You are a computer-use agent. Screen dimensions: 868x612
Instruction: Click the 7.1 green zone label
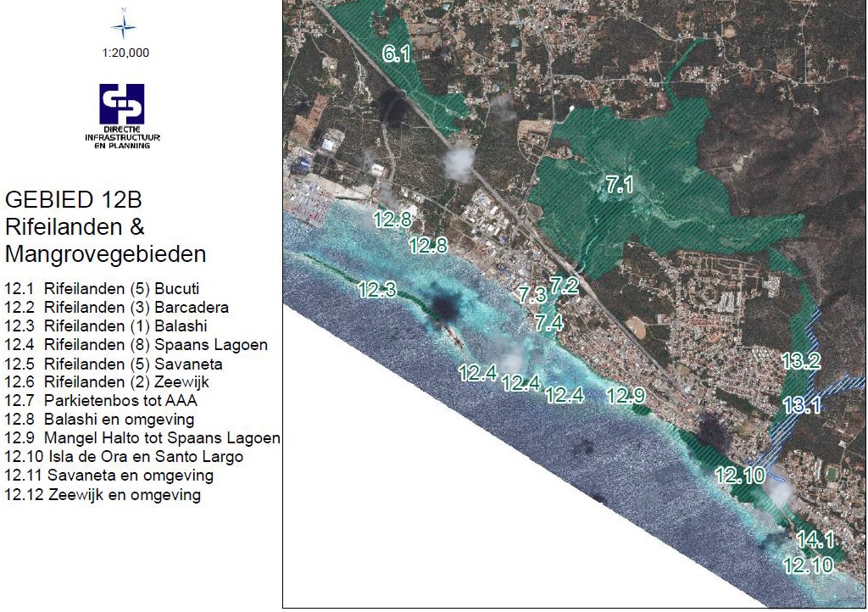(x=620, y=185)
